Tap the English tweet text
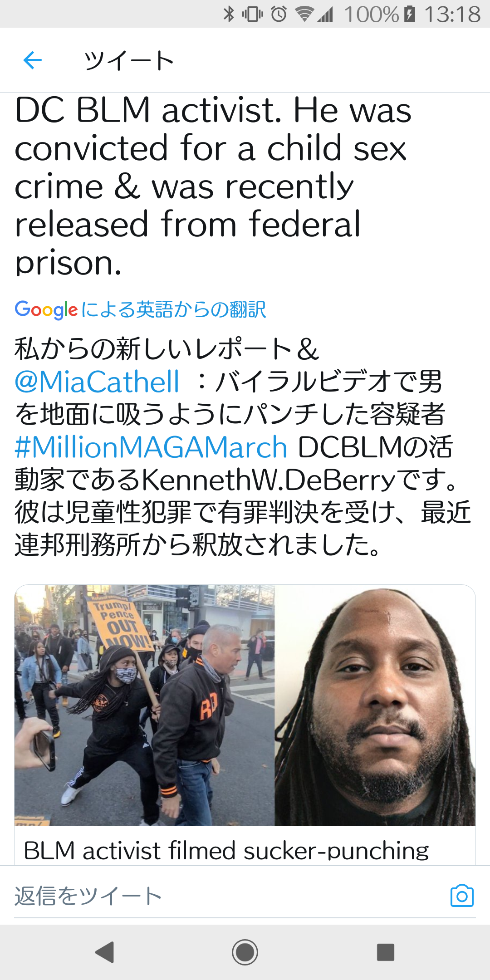 (213, 186)
